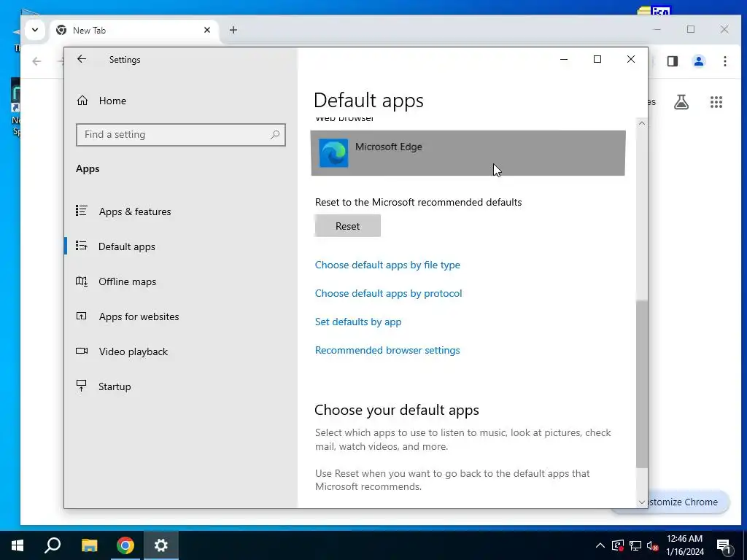Open Offline maps settings
Image resolution: width=747 pixels, height=560 pixels.
(x=127, y=282)
